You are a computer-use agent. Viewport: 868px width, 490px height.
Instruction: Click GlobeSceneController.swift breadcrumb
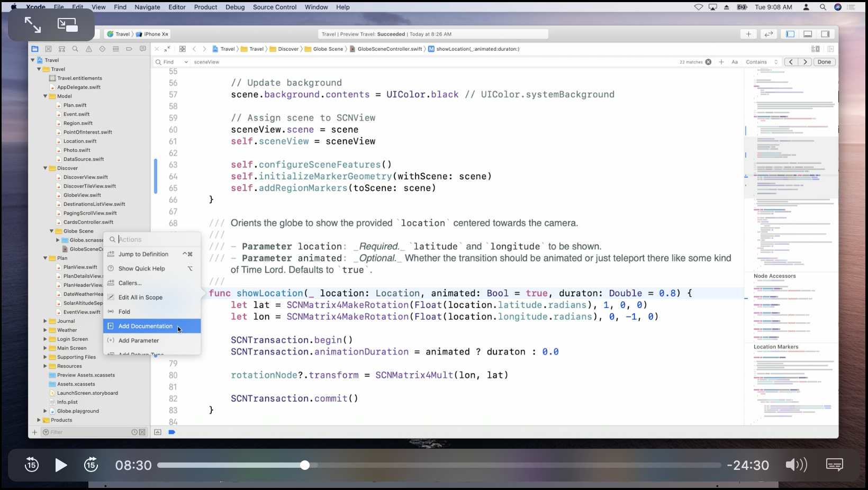[x=386, y=49]
